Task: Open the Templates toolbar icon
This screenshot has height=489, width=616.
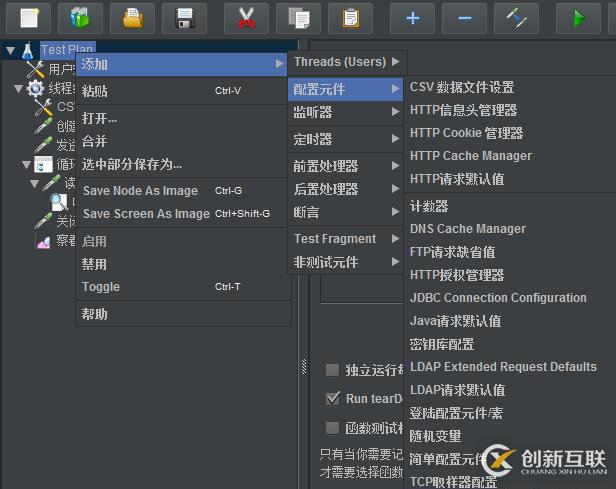Action: tap(80, 18)
